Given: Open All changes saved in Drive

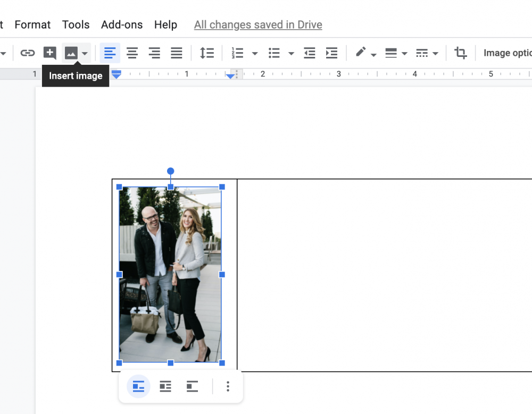Looking at the screenshot, I should coord(258,24).
